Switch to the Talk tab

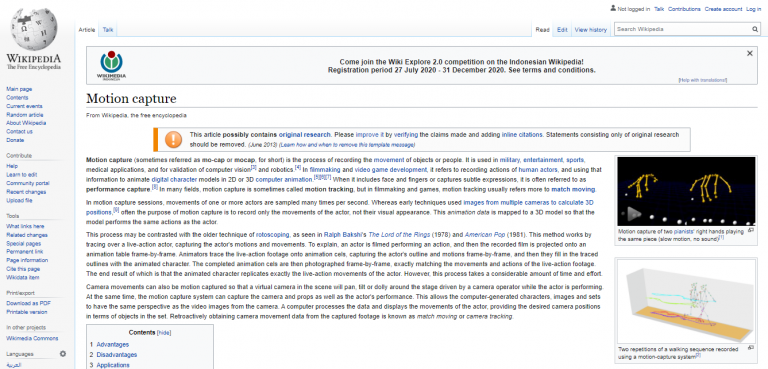(108, 30)
